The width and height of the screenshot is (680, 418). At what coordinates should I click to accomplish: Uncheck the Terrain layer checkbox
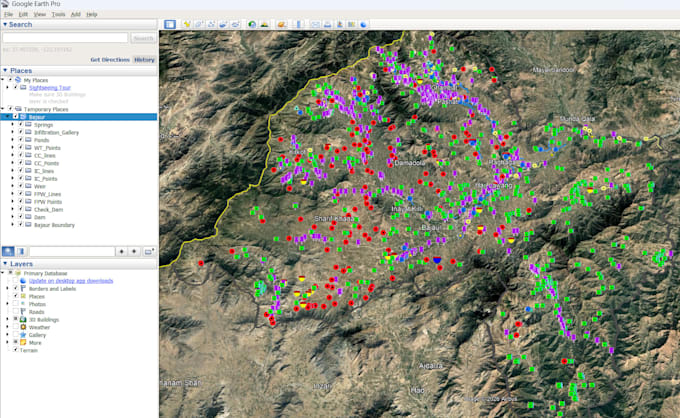click(x=16, y=349)
